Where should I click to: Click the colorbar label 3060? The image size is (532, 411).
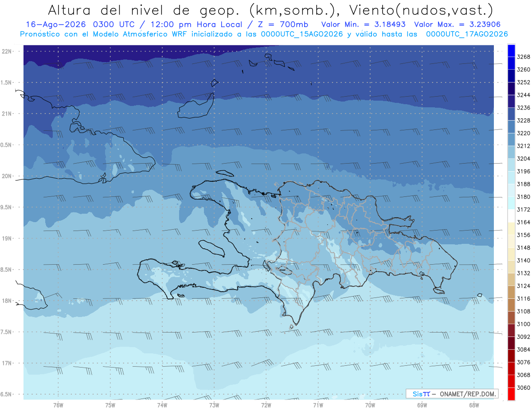(523, 388)
